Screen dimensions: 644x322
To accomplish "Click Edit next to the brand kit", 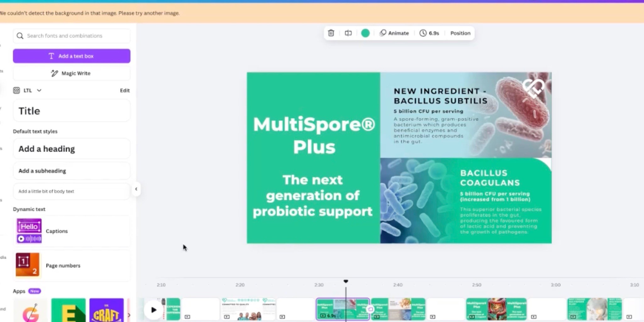I will [x=125, y=90].
